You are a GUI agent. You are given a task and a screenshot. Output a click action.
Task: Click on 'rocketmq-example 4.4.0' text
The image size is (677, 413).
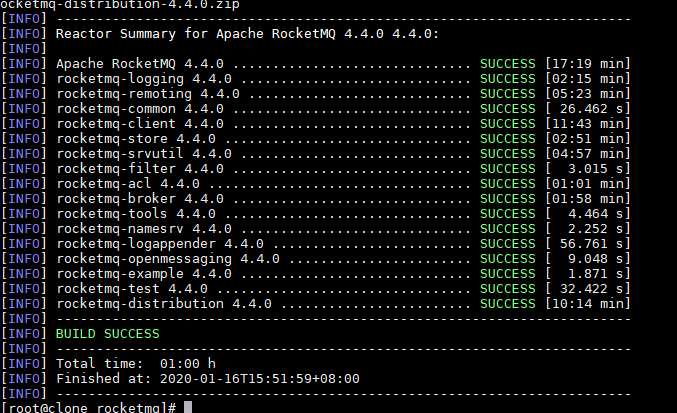tap(144, 274)
